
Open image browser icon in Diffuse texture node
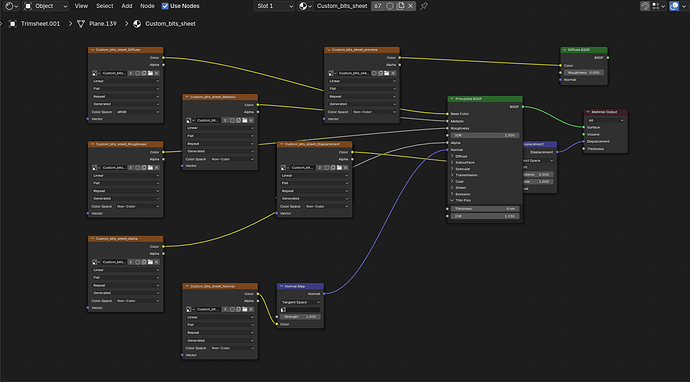(95, 73)
